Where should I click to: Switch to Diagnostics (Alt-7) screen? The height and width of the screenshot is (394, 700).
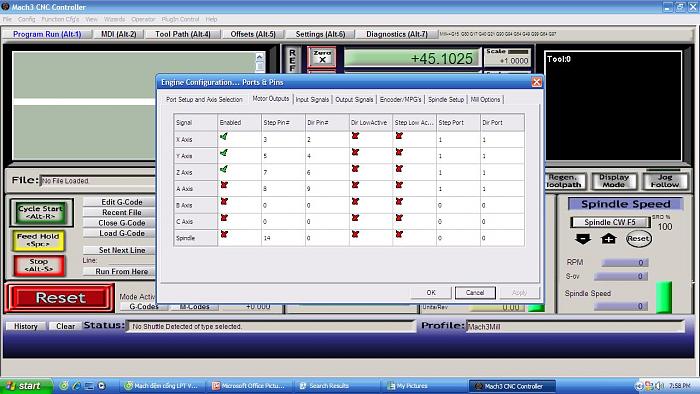coord(396,34)
